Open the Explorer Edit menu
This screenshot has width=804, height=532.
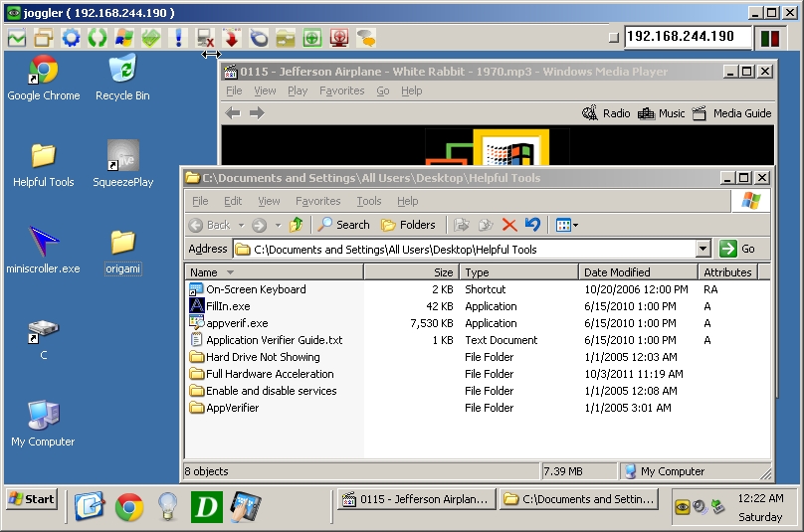pos(233,201)
